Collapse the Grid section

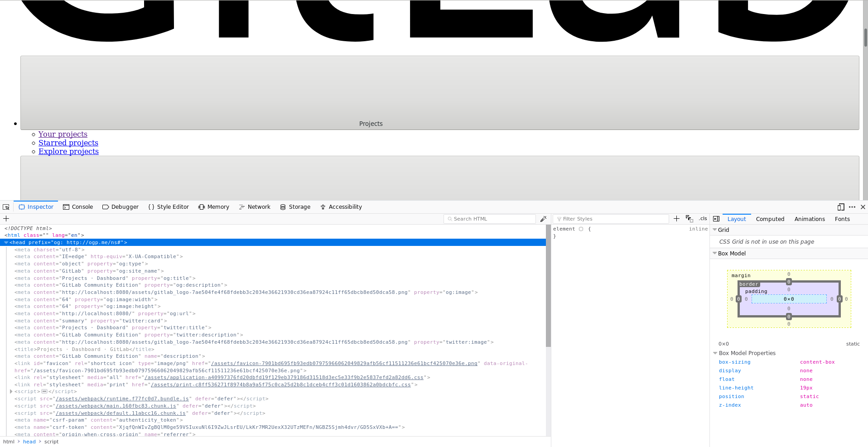[715, 230]
